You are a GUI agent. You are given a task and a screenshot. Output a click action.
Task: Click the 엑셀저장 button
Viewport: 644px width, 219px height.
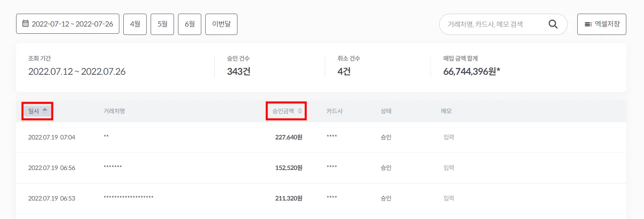point(601,24)
